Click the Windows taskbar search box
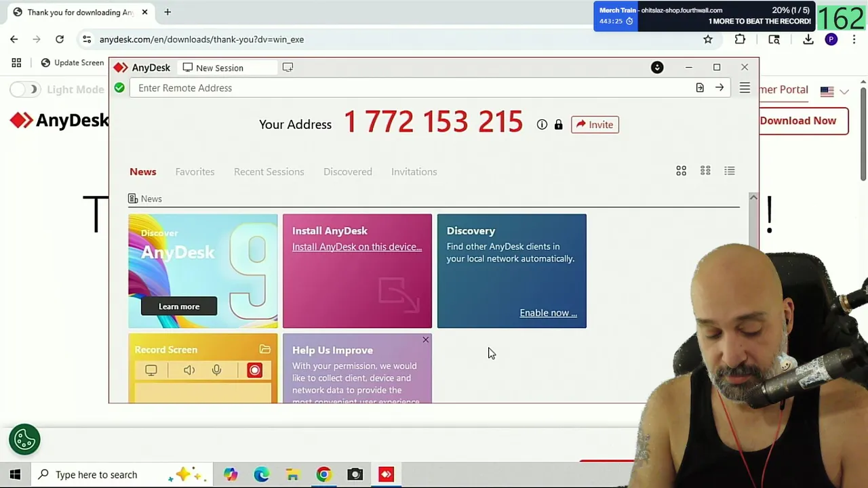The height and width of the screenshot is (488, 868). point(122,474)
